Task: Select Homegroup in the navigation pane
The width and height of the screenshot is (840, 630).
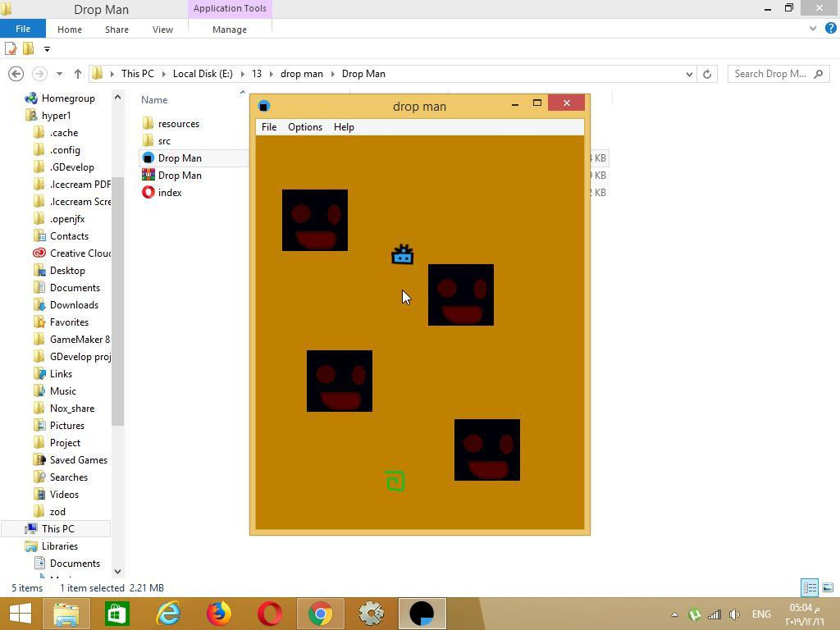Action: (x=60, y=98)
